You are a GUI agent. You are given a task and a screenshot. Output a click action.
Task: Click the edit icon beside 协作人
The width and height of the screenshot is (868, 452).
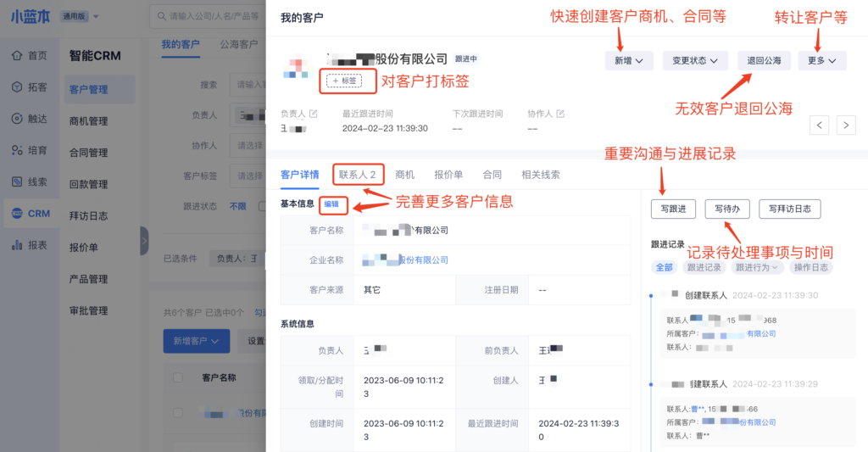click(x=560, y=114)
